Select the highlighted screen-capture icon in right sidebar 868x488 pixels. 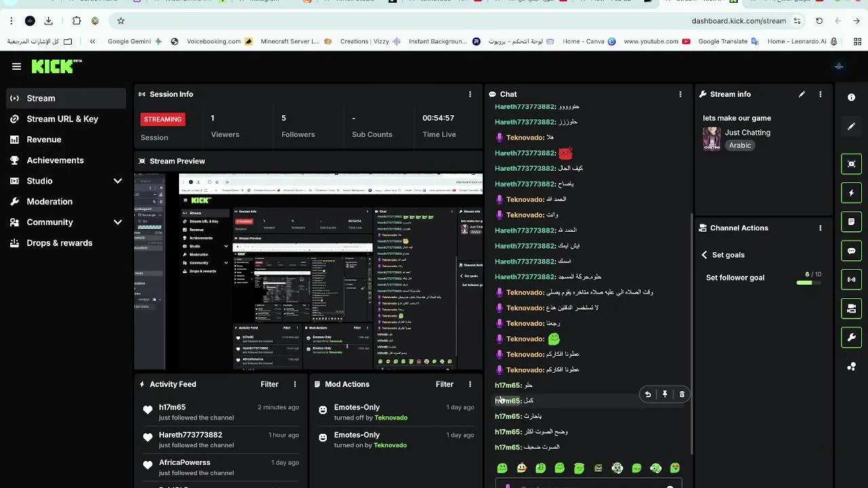point(852,164)
